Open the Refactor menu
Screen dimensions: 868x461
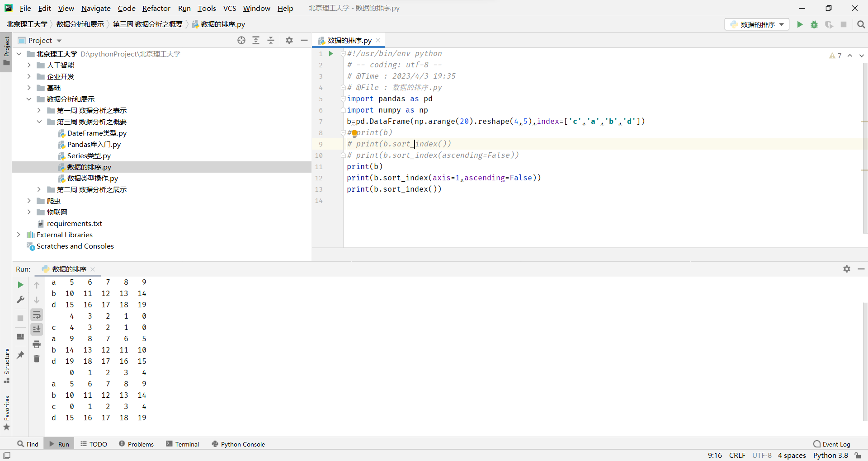point(156,8)
